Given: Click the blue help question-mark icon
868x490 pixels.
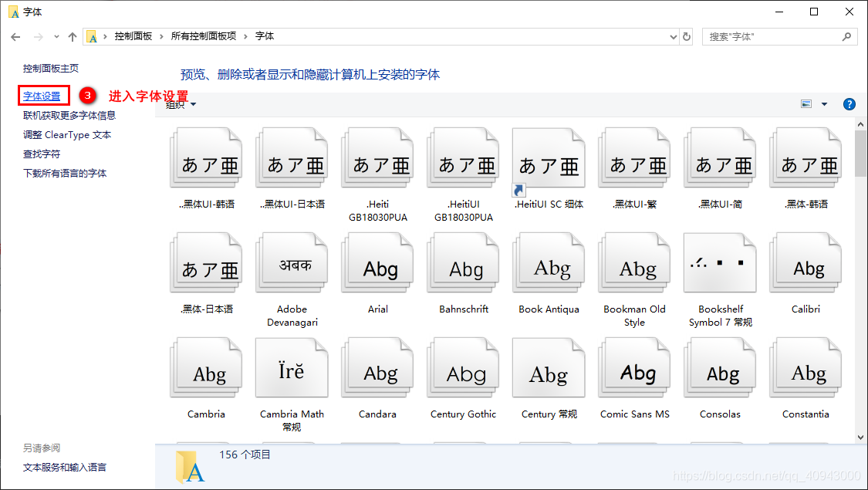Looking at the screenshot, I should [849, 104].
